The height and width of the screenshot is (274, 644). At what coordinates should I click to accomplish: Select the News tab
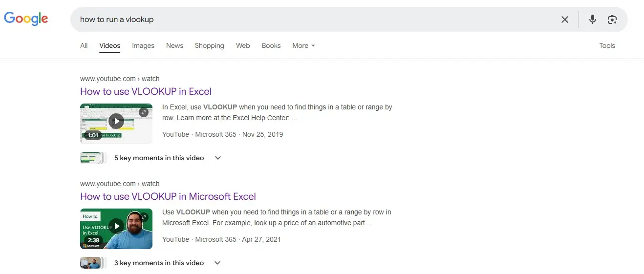[x=174, y=45]
